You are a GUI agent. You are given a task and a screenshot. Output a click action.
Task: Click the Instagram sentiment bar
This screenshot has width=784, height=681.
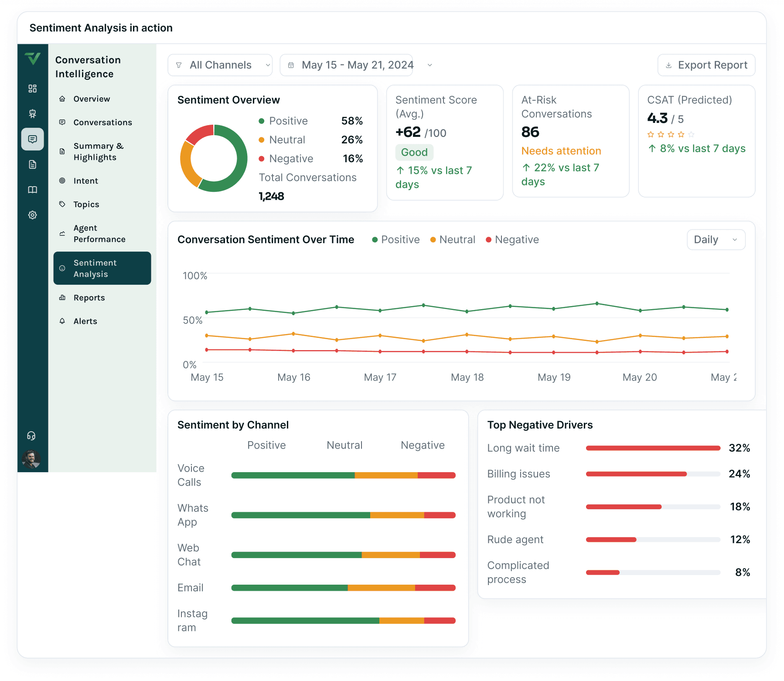pyautogui.click(x=343, y=621)
